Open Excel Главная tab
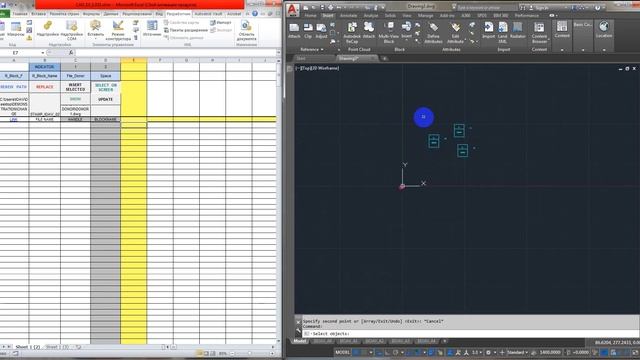Screen dimensions: 640x360 coord(20,14)
